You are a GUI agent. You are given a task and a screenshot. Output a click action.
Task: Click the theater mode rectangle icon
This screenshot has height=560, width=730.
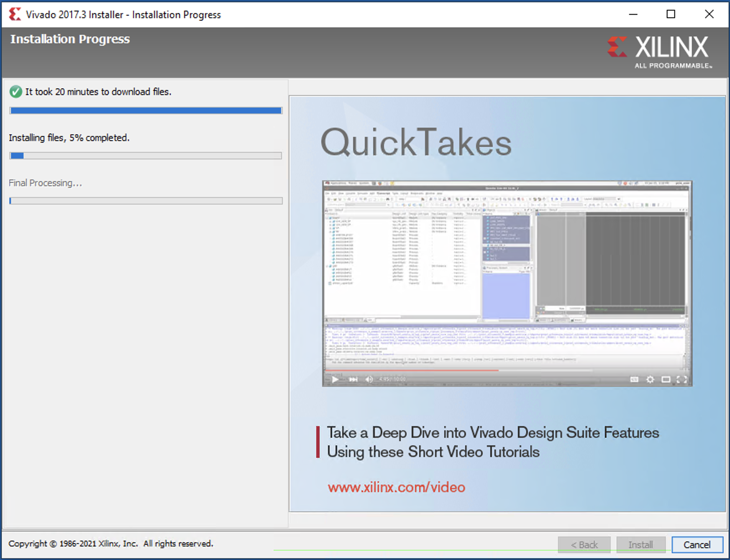tap(666, 379)
